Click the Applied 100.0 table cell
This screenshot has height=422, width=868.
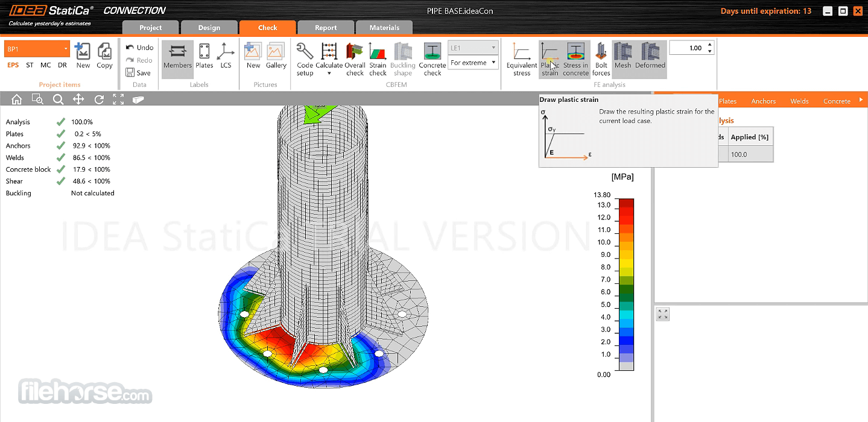(x=750, y=154)
